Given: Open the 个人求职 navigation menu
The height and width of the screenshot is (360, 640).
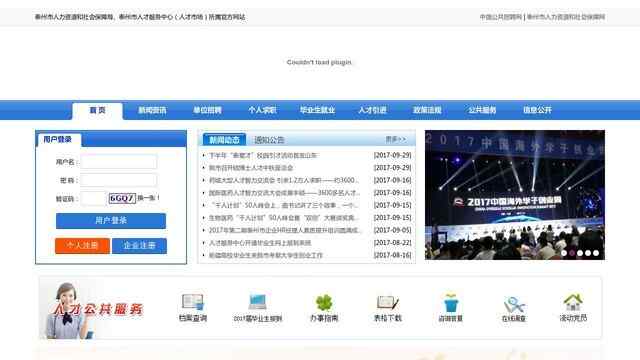Looking at the screenshot, I should click(262, 110).
